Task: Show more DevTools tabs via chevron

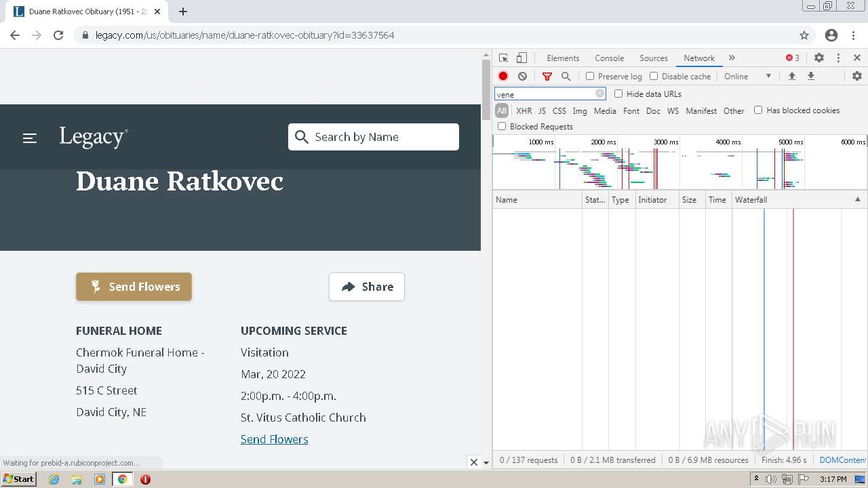Action: click(x=732, y=58)
